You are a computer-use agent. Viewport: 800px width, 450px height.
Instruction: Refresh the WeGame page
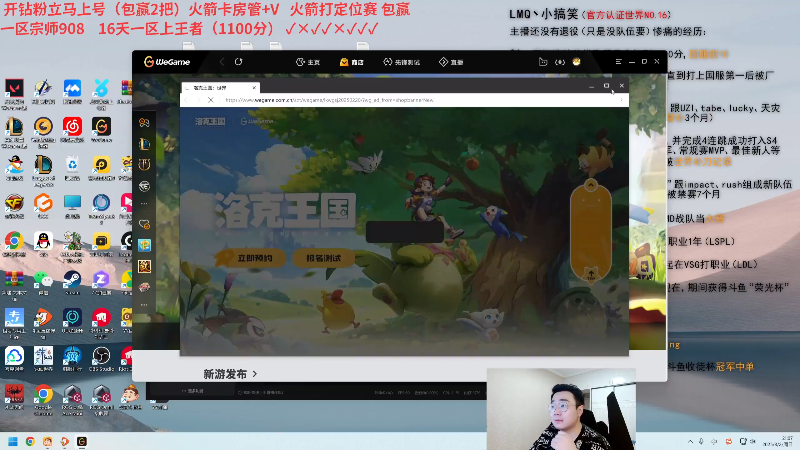point(238,62)
